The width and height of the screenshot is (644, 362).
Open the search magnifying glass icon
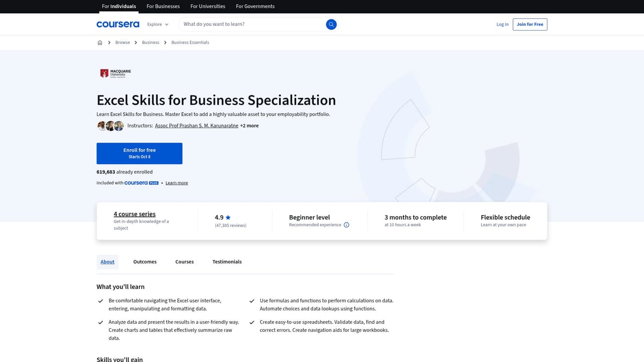331,24
